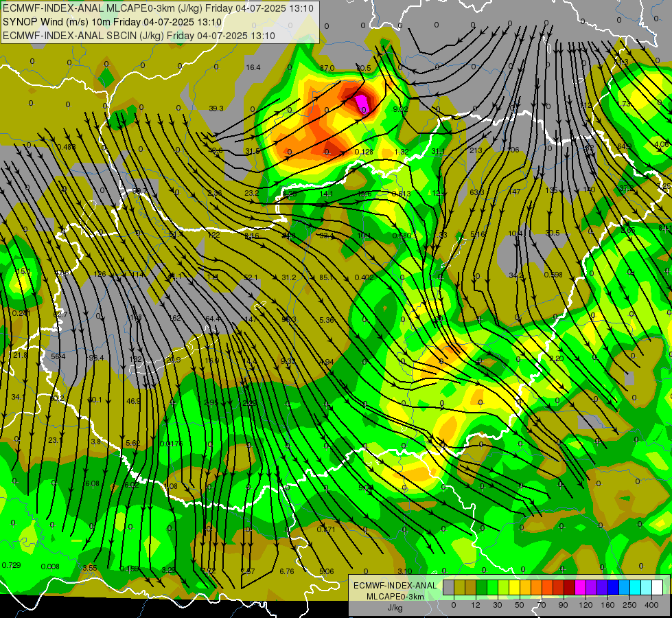Click the legend label '70'
Image resolution: width=672 pixels, height=618 pixels.
click(x=542, y=605)
